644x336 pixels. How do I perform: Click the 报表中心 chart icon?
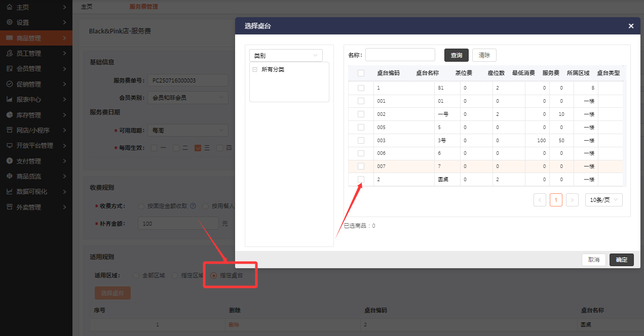(x=9, y=99)
